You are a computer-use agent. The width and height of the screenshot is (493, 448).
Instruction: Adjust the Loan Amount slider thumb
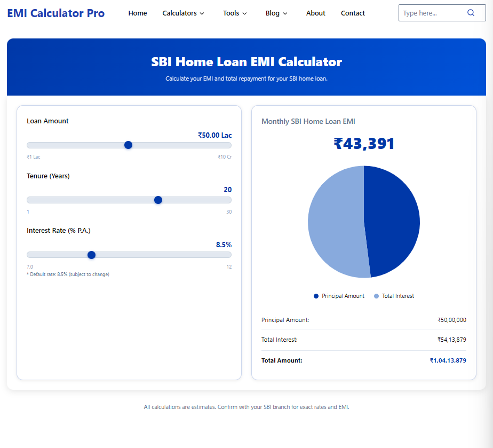[x=128, y=145]
